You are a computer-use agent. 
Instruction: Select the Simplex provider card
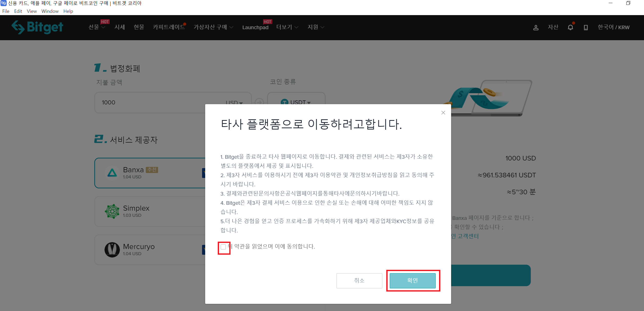coord(150,211)
